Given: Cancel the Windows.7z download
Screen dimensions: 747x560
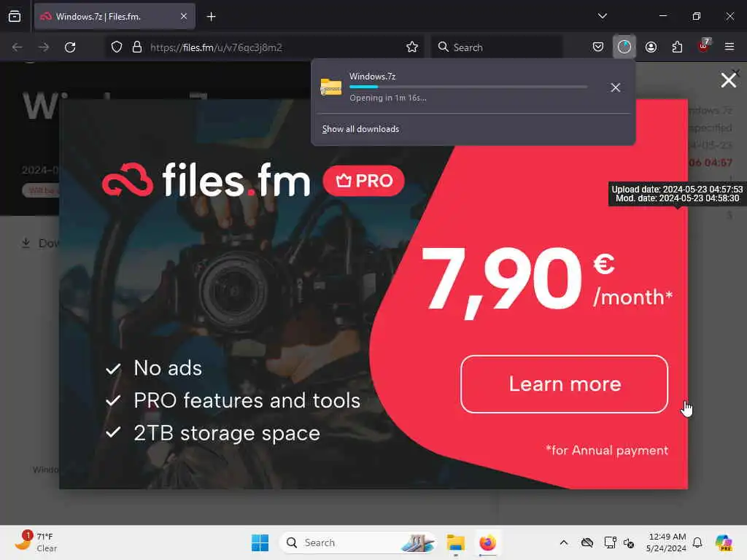Looking at the screenshot, I should [x=616, y=87].
